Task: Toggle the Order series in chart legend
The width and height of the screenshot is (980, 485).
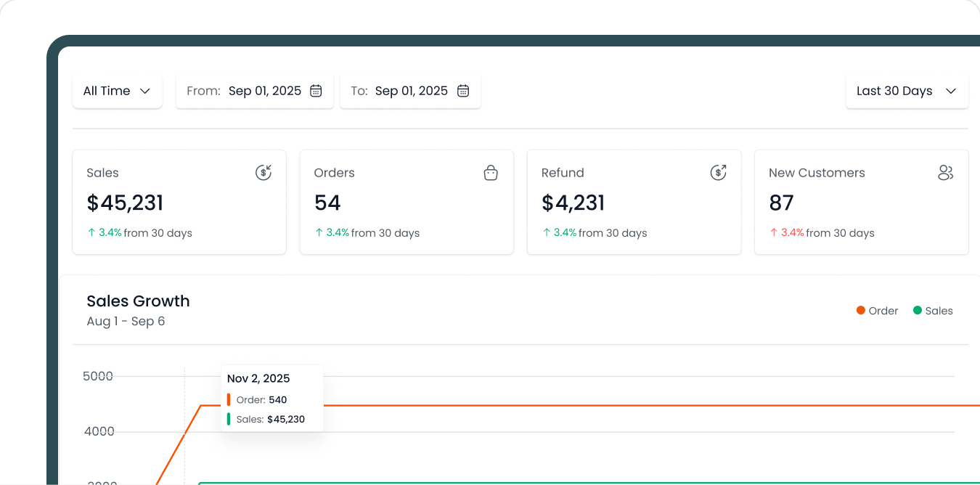Action: pyautogui.click(x=877, y=311)
